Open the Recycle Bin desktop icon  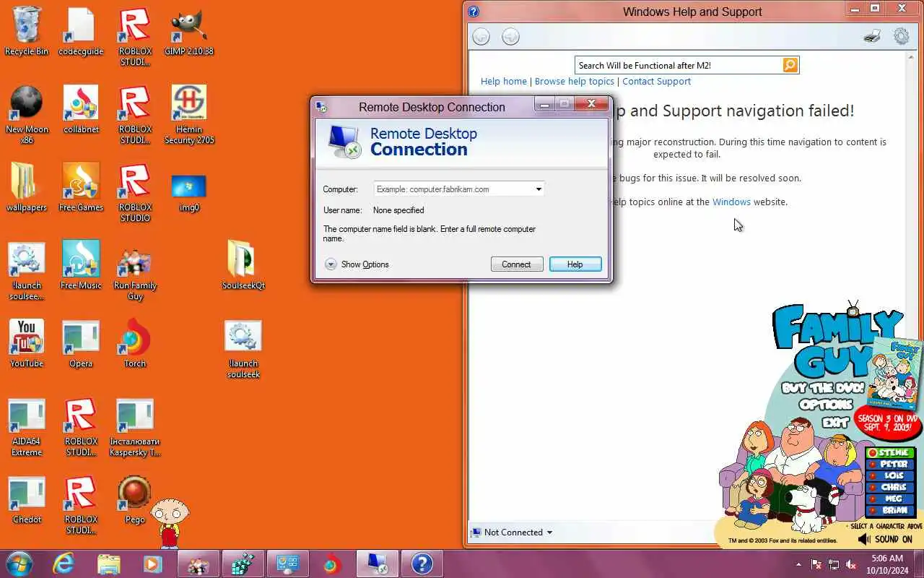coord(27,32)
